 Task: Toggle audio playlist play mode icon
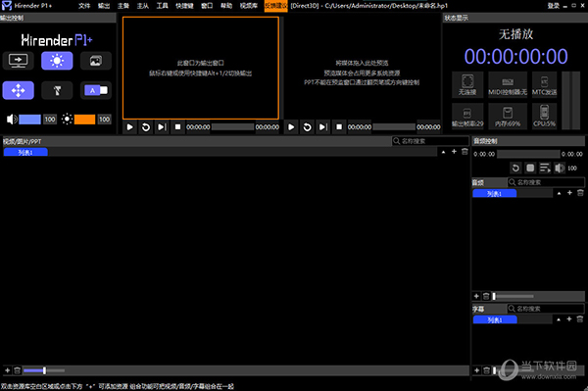tap(545, 168)
